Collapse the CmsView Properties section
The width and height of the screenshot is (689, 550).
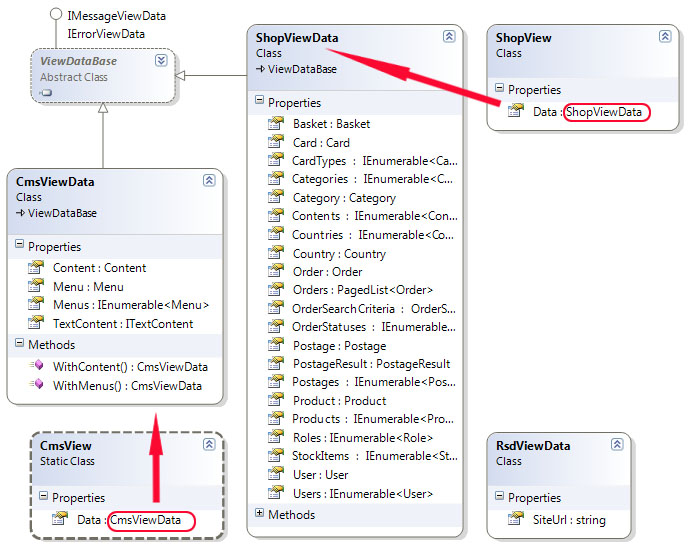tap(44, 497)
